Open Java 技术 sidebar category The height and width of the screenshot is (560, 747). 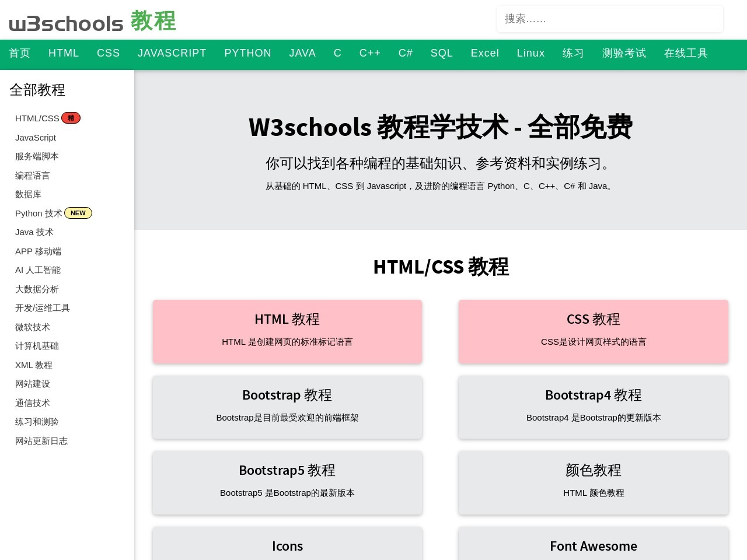tap(34, 232)
